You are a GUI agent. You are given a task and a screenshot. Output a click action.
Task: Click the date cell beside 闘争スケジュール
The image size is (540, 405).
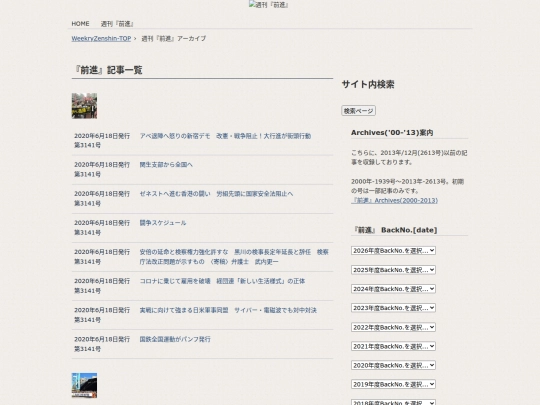pyautogui.click(x=102, y=228)
